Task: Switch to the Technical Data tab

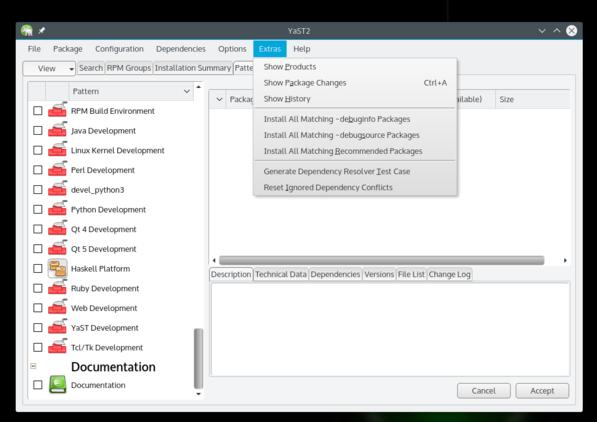Action: coord(281,274)
